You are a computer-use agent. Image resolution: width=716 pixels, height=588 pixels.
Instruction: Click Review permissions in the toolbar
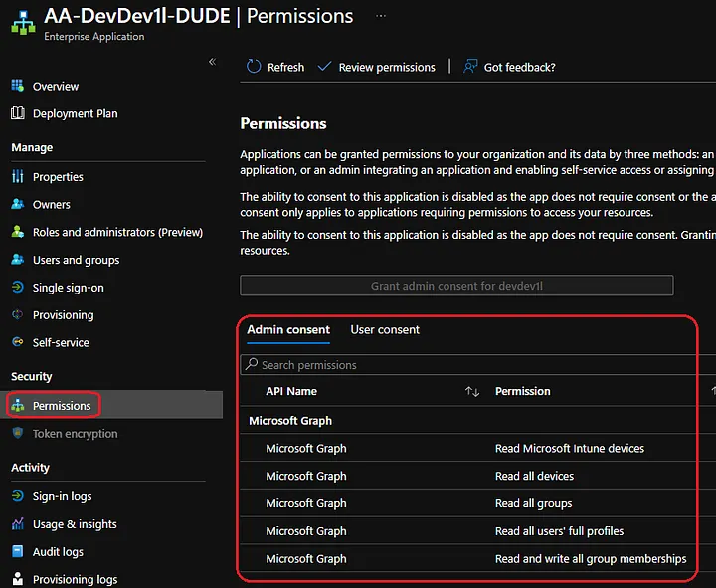[377, 67]
